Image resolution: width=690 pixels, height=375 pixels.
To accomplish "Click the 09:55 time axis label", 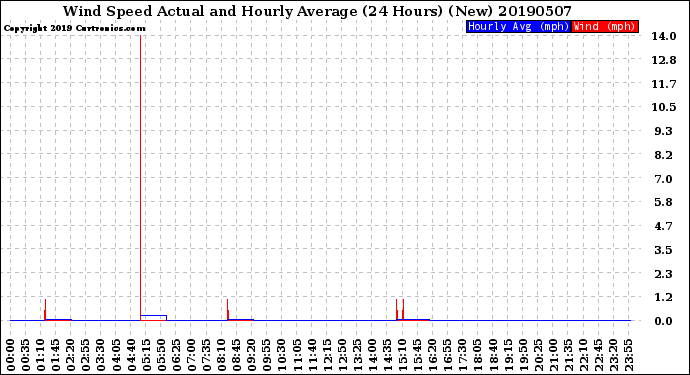I will coord(267,355).
